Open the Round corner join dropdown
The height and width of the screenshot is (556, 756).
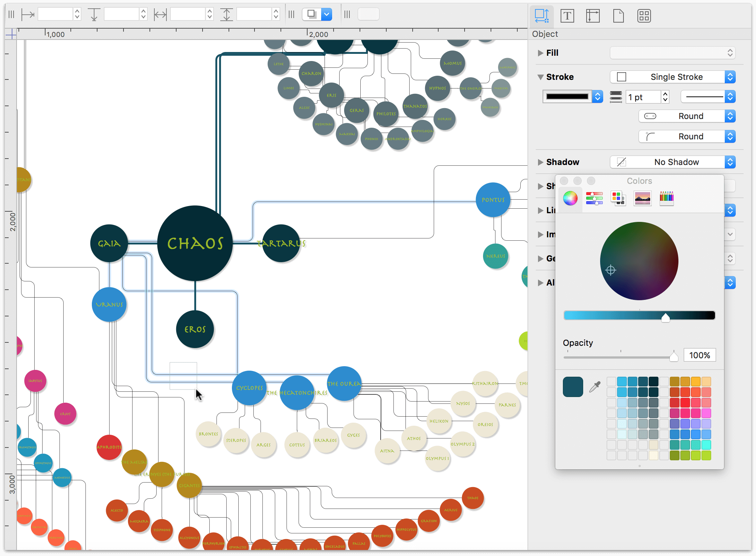point(687,136)
